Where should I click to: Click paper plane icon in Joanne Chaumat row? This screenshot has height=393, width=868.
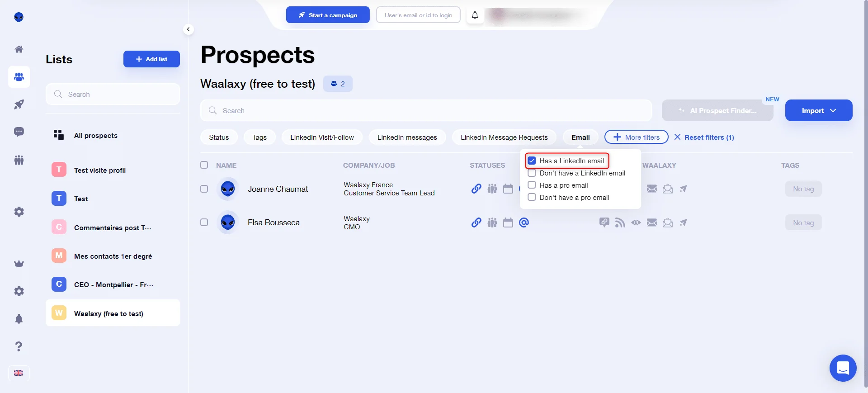click(x=684, y=189)
